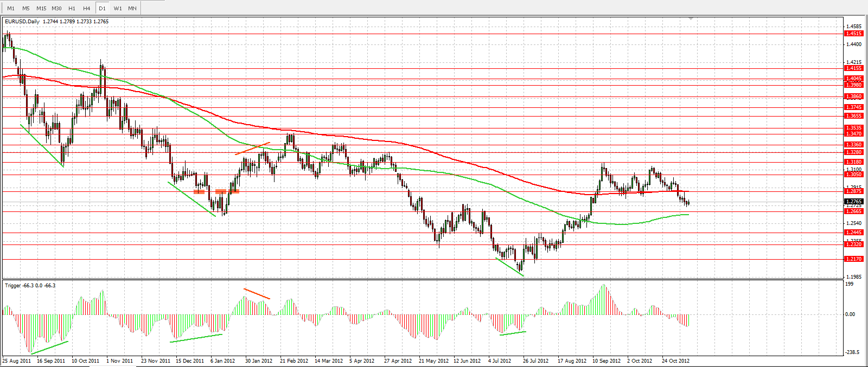The image size is (868, 367).
Task: Click the 15 Dec 2011 date label
Action: pyautogui.click(x=190, y=360)
